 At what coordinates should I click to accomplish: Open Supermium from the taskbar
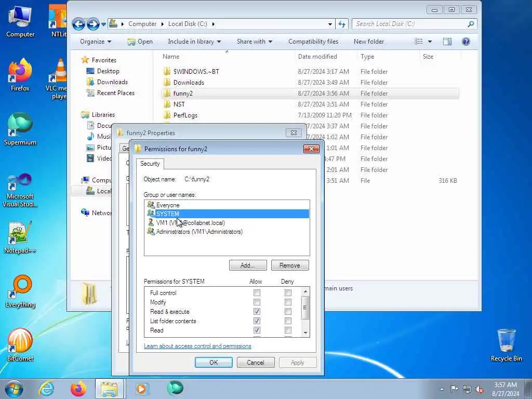coord(175,388)
